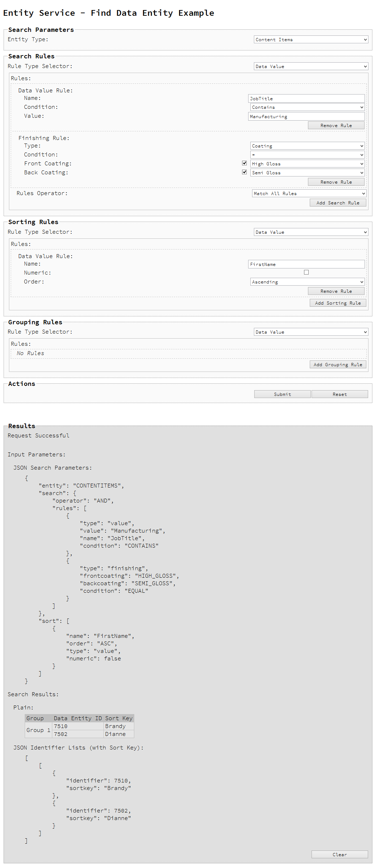
Task: Click the Add Search Rule button
Action: 338,203
